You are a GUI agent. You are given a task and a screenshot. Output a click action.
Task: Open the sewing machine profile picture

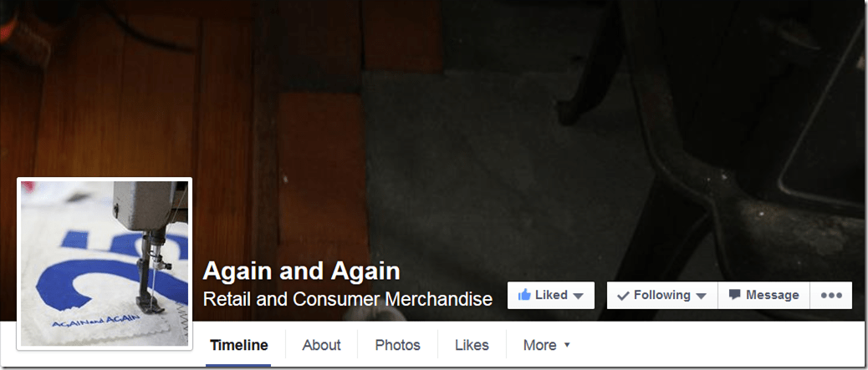tap(105, 263)
